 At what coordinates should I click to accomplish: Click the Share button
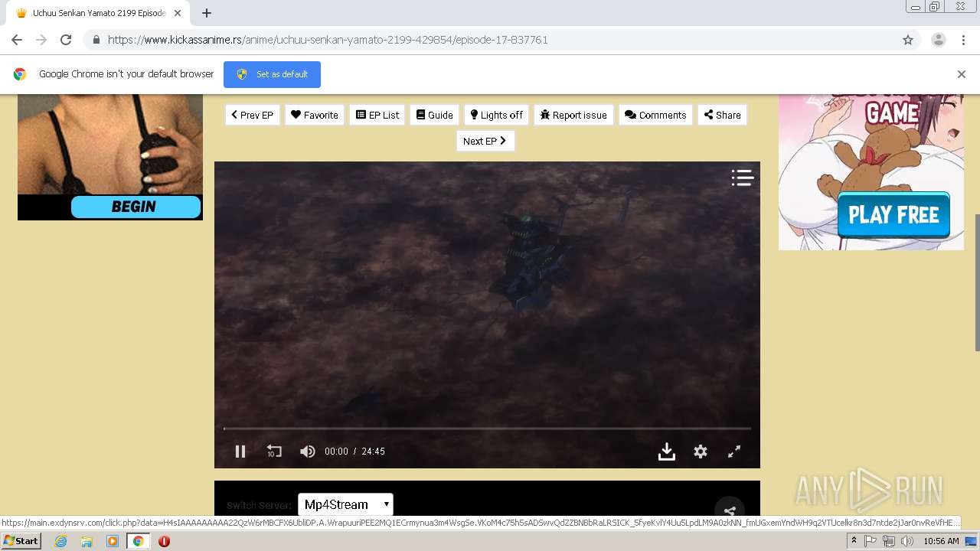pos(722,115)
